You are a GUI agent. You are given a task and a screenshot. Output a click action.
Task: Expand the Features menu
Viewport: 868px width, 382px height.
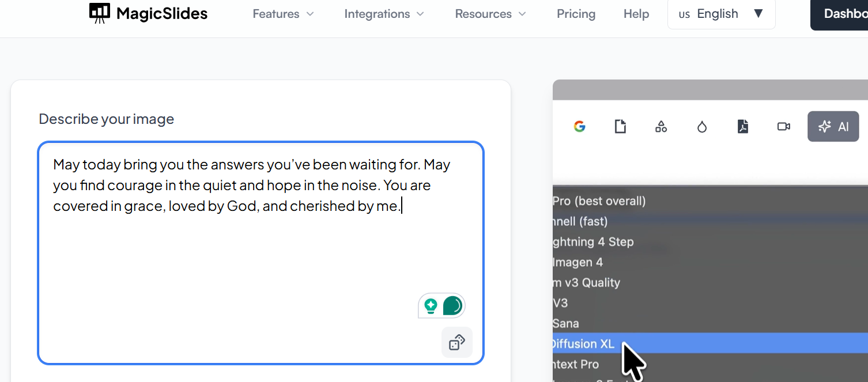pos(283,14)
